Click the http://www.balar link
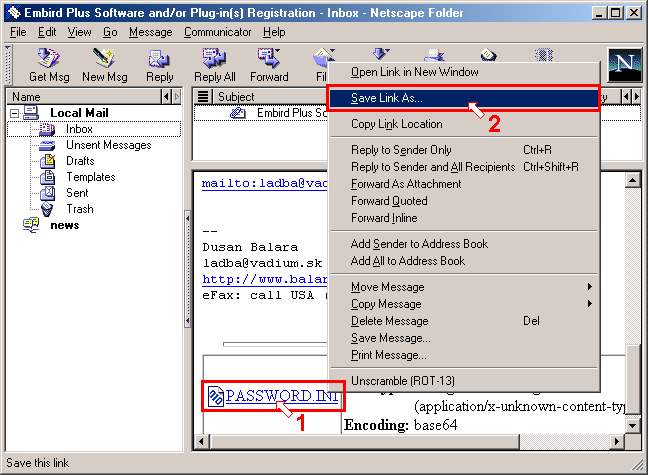This screenshot has width=648, height=475. tap(264, 279)
